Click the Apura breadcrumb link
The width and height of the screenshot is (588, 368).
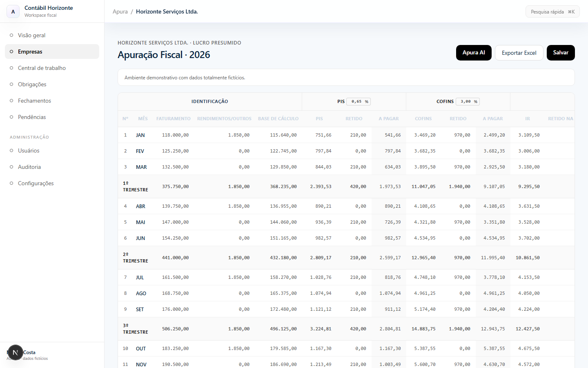click(x=120, y=11)
